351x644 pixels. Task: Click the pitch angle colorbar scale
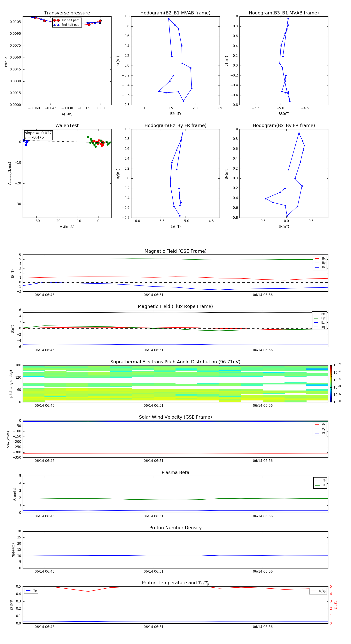pos(331,384)
